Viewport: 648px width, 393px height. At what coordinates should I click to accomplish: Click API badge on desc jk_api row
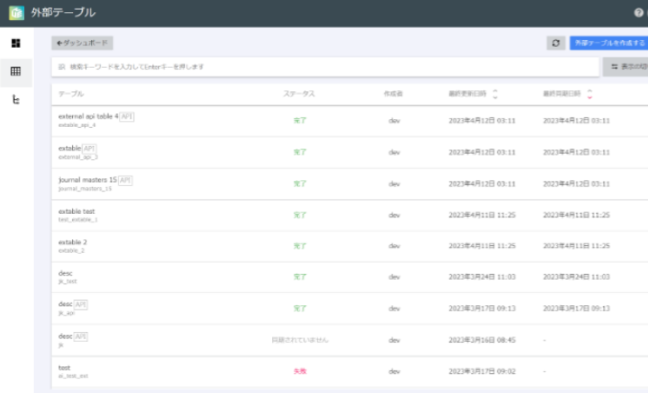pyautogui.click(x=81, y=305)
